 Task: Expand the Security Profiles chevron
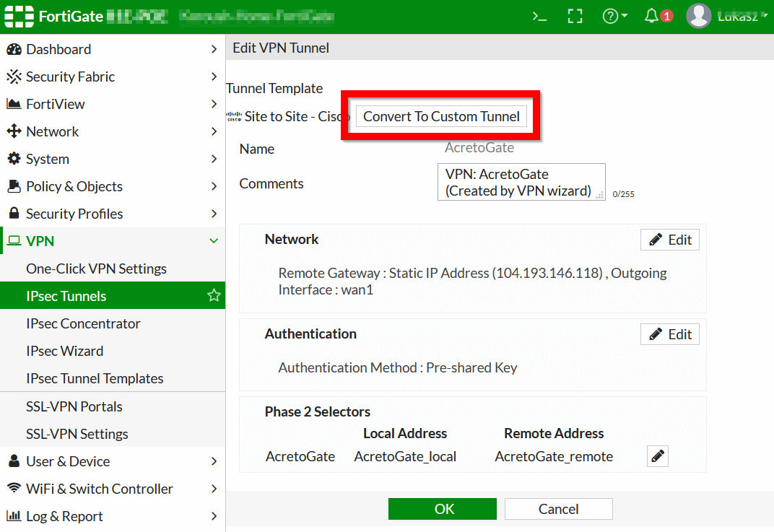coord(214,214)
